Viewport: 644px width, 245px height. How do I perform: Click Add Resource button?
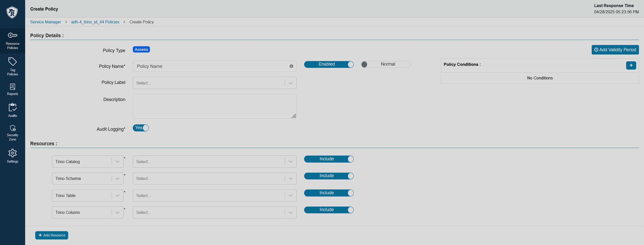pos(52,235)
